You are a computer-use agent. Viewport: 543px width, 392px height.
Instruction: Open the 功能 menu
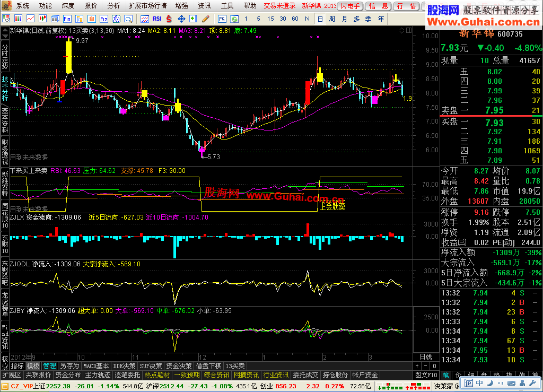(x=46, y=5)
